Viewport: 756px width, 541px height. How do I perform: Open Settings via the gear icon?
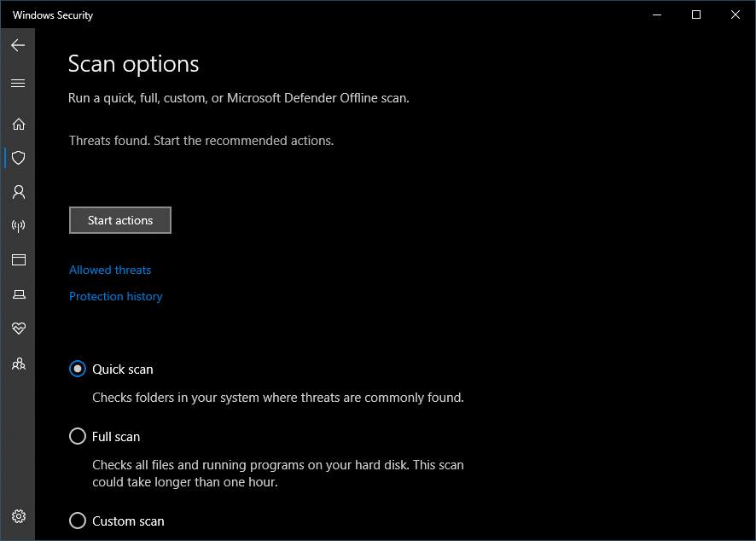click(x=18, y=516)
